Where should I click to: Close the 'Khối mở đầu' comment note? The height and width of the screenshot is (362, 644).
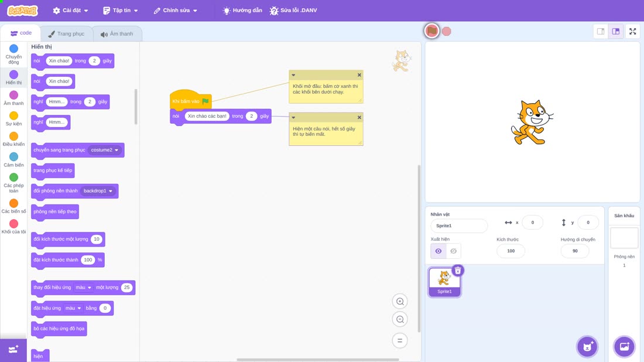pos(359,75)
